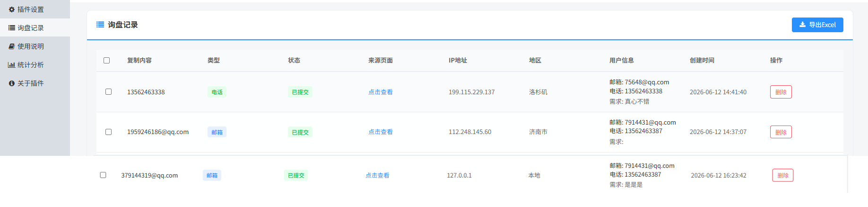Delete the 1959246186@qq.com record with 删除
Image resolution: width=868 pixels, height=207 pixels.
click(x=781, y=132)
